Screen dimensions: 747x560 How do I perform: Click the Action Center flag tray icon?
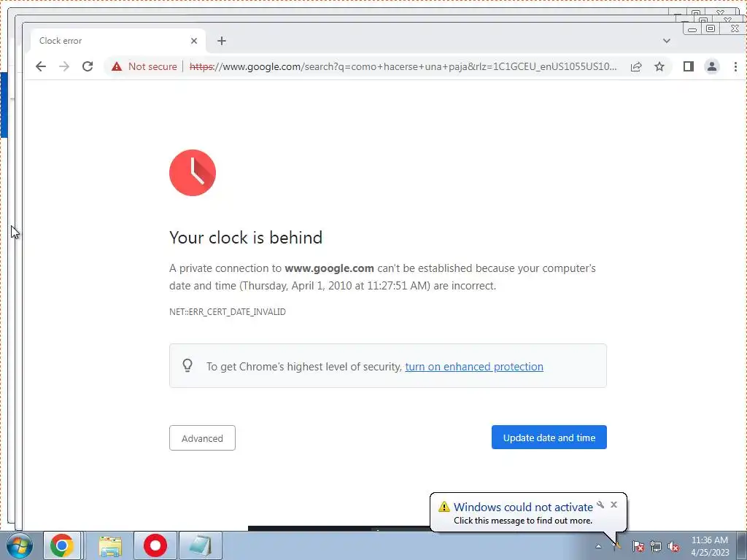click(638, 547)
